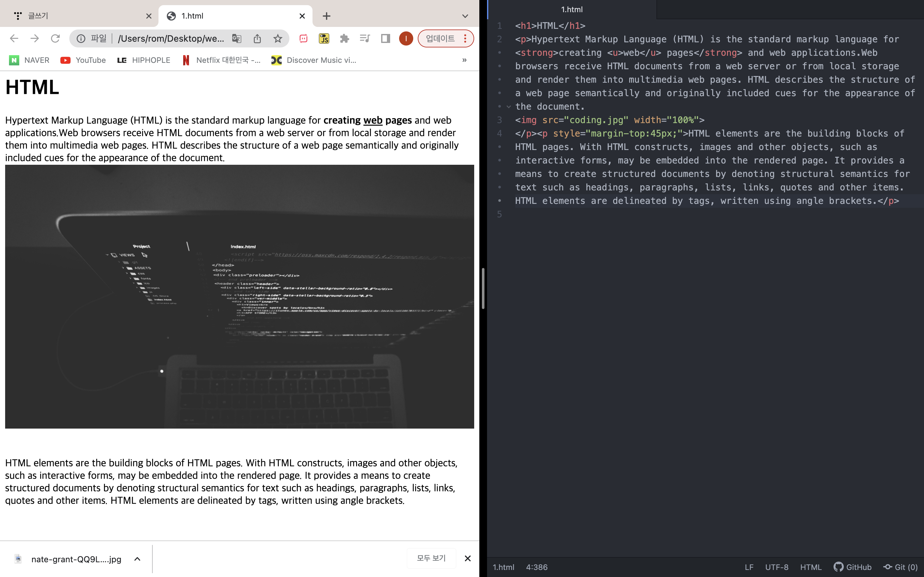The width and height of the screenshot is (924, 577).
Task: Expand the downloaded jpg file options
Action: 137,559
